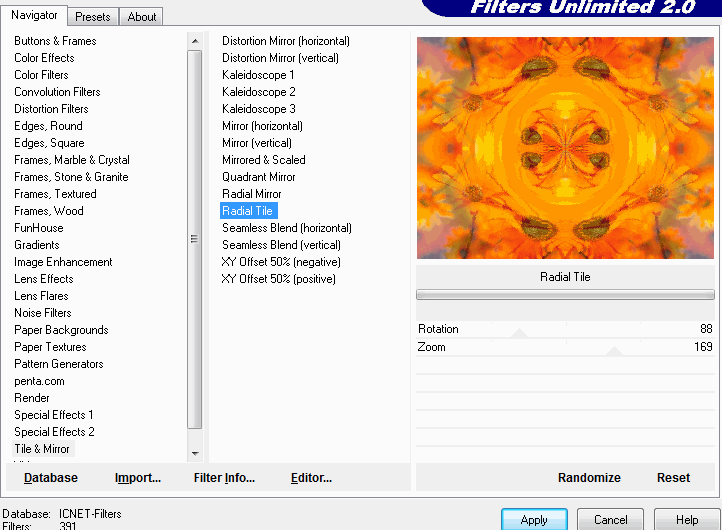Screen dimensions: 722x530
Task: Choose the Lens Flares category
Action: point(41,296)
